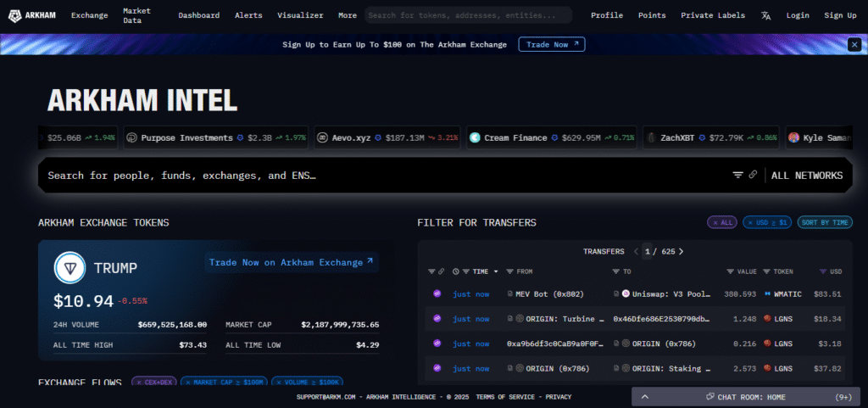Click the ZachXBT avatar in the ticker
The width and height of the screenshot is (868, 408).
click(652, 138)
